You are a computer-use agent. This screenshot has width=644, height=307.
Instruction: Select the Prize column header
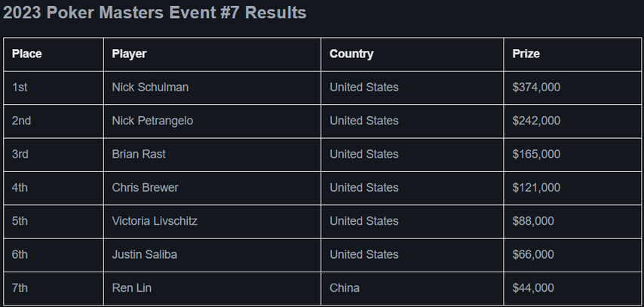click(572, 54)
